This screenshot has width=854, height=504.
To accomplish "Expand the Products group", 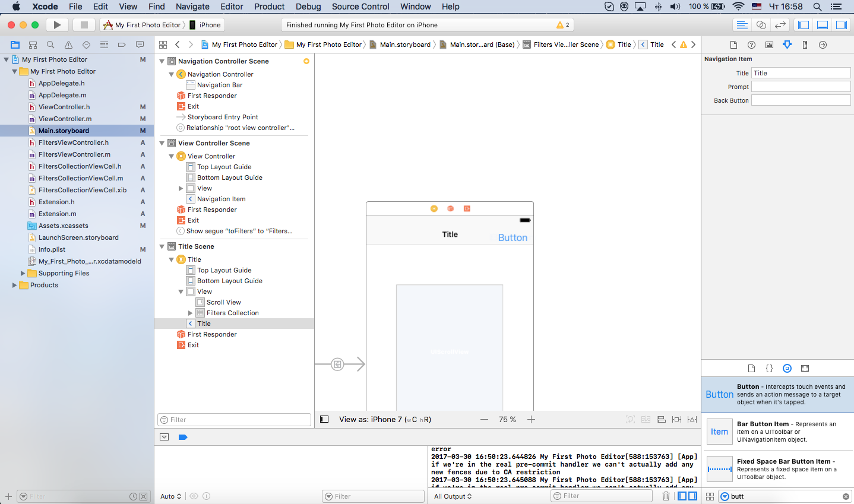I will pyautogui.click(x=15, y=285).
